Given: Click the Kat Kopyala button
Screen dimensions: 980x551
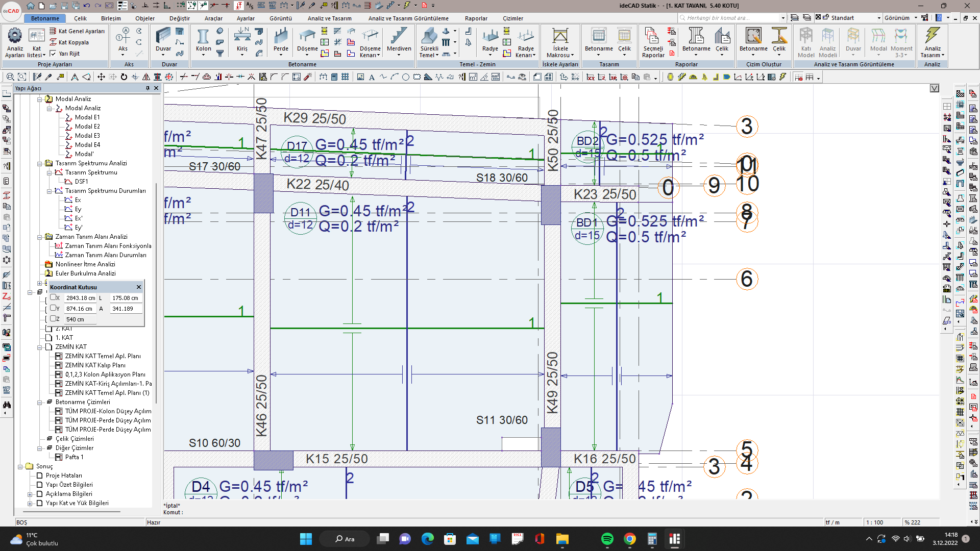Looking at the screenshot, I should point(69,42).
